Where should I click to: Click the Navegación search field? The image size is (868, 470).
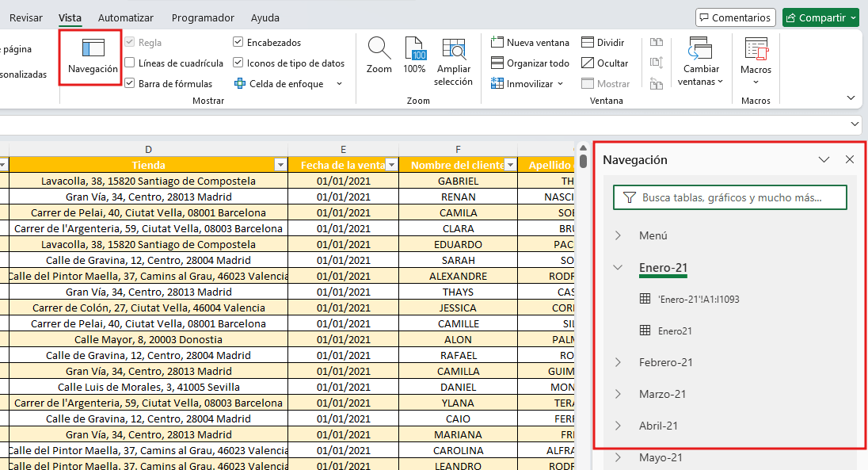(x=730, y=197)
